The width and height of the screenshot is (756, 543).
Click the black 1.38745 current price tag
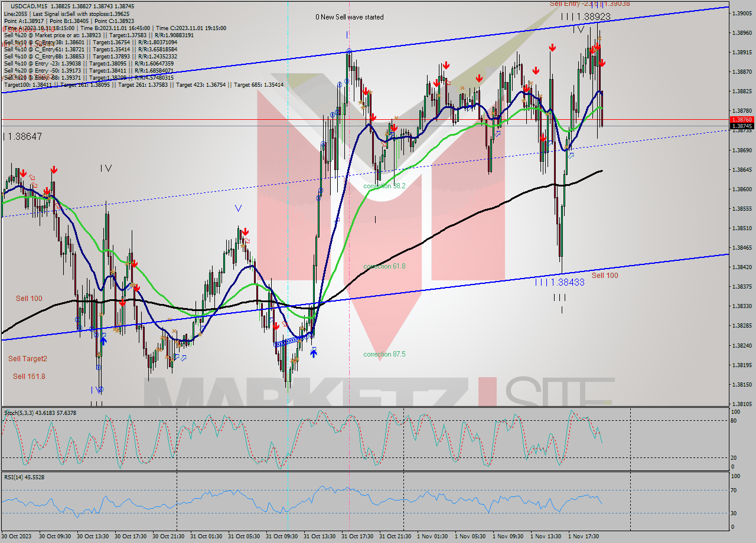click(742, 126)
